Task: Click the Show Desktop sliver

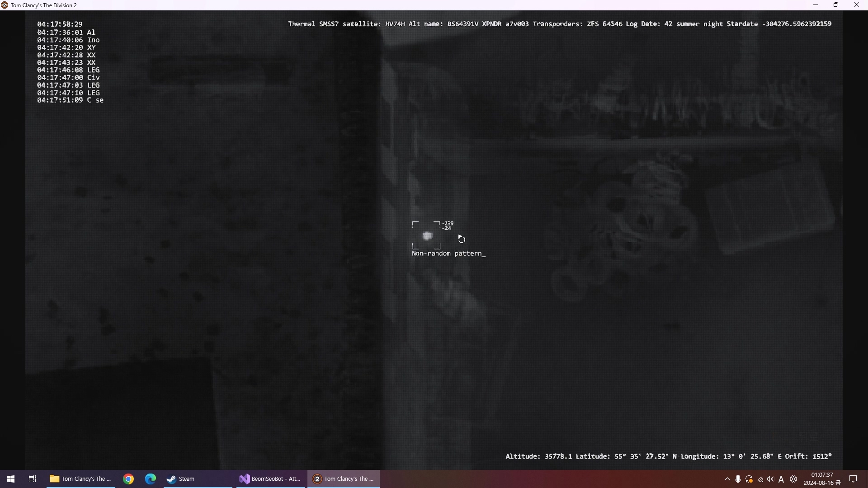Action: (866, 479)
